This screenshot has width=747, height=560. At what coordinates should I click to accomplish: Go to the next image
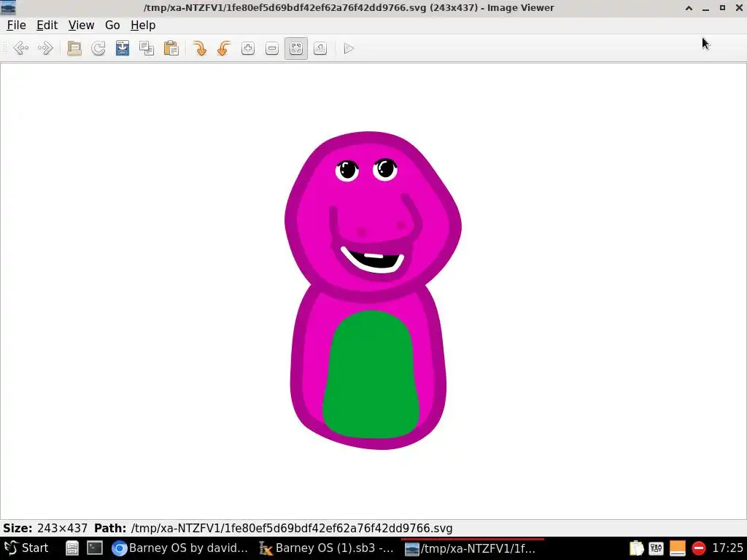point(45,48)
